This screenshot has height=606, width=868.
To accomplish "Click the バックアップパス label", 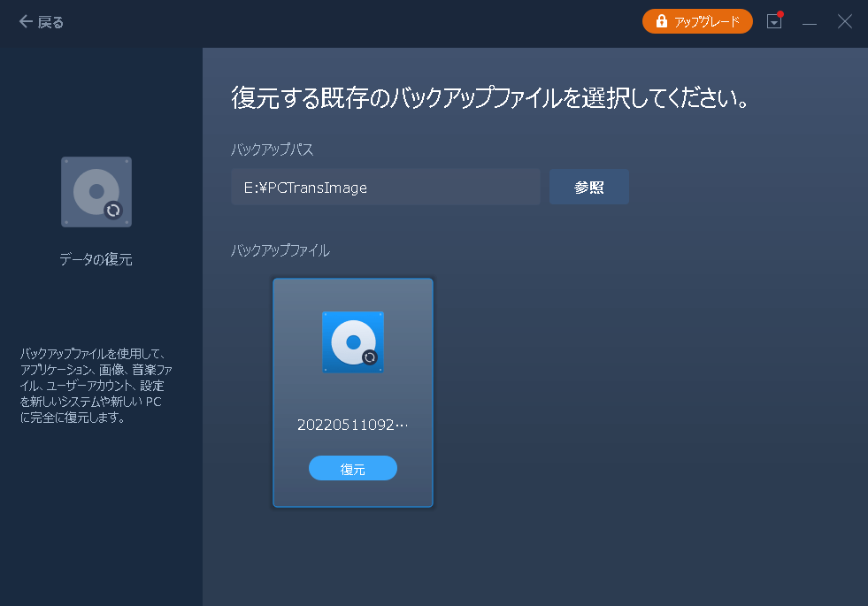I will (x=273, y=150).
